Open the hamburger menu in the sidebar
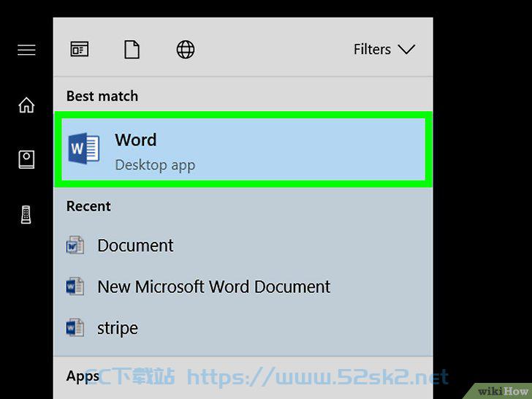Screen dimensions: 532x399 tap(26, 50)
